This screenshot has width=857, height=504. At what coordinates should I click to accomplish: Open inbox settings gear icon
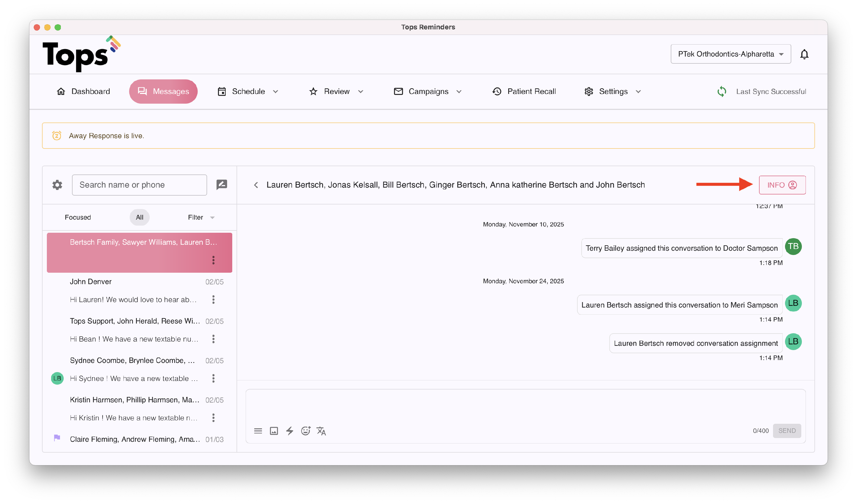pyautogui.click(x=57, y=185)
